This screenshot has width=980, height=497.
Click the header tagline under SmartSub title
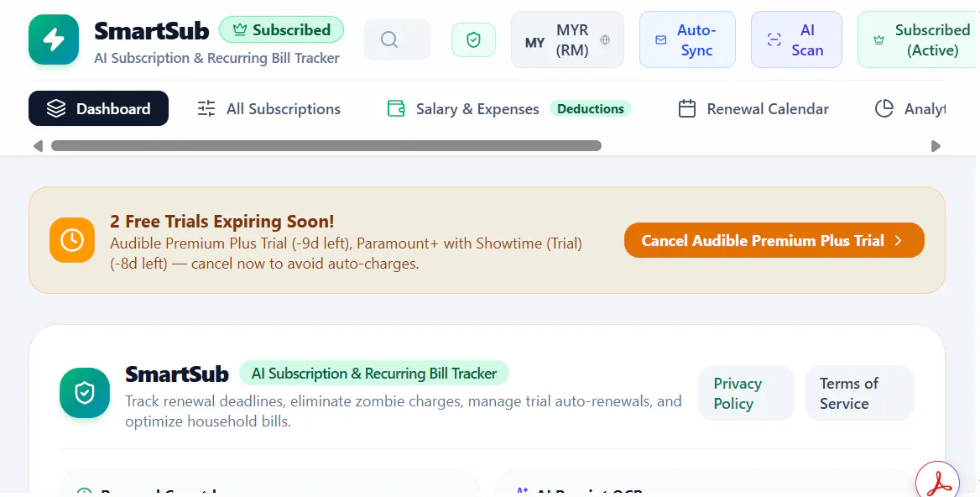pyautogui.click(x=216, y=58)
